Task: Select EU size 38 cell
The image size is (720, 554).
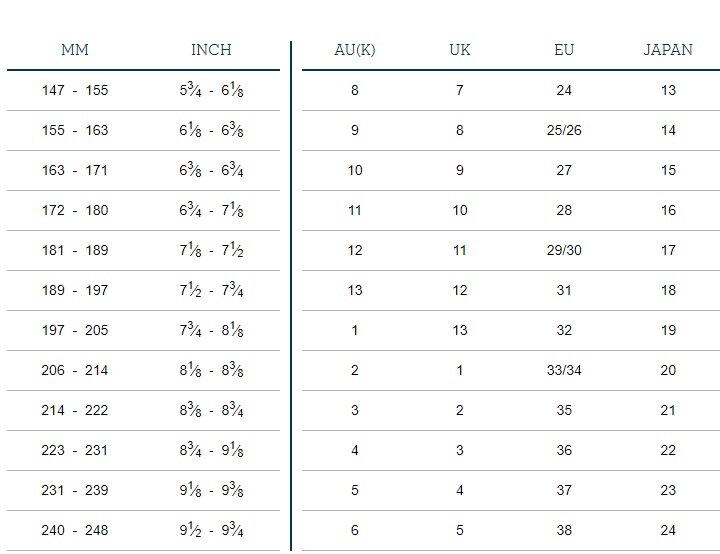Action: point(564,530)
